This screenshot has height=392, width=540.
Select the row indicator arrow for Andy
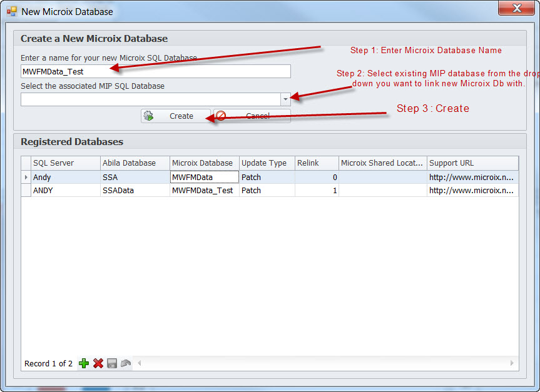26,178
